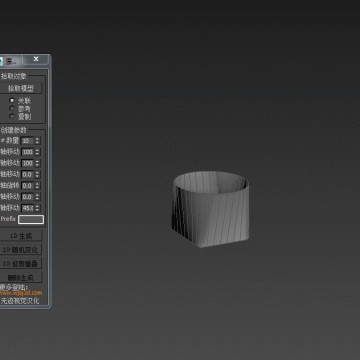The width and height of the screenshot is (360, 360).
Task: Open the orange www.vjsj3d.com link
Action: click(x=21, y=293)
